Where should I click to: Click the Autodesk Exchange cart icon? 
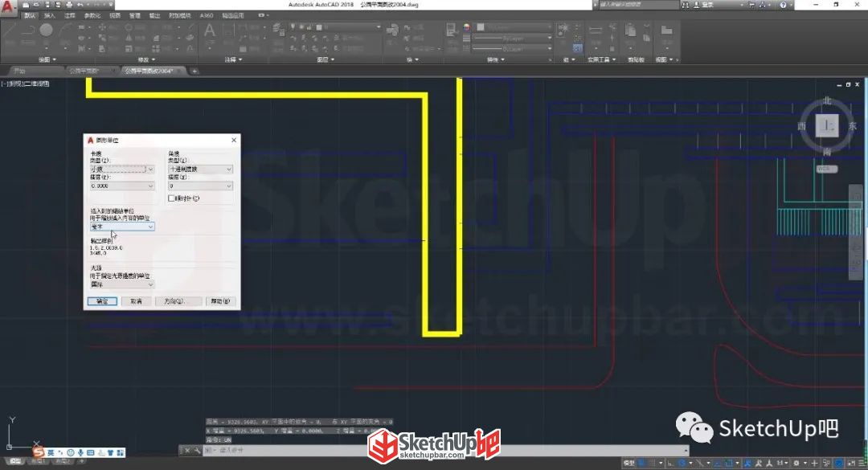tap(751, 5)
